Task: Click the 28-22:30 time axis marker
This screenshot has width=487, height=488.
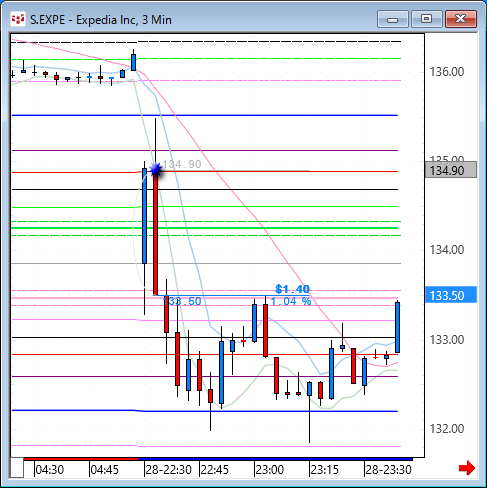Action: (x=168, y=470)
